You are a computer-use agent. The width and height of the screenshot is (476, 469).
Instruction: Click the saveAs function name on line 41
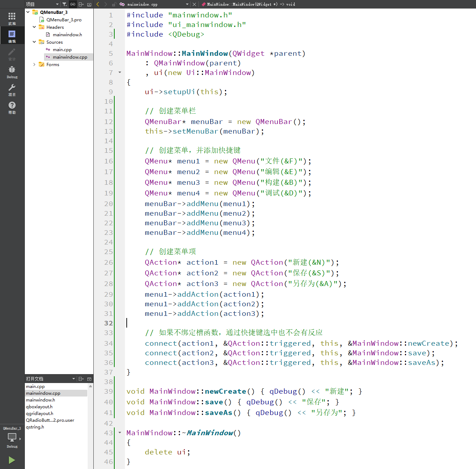(218, 413)
